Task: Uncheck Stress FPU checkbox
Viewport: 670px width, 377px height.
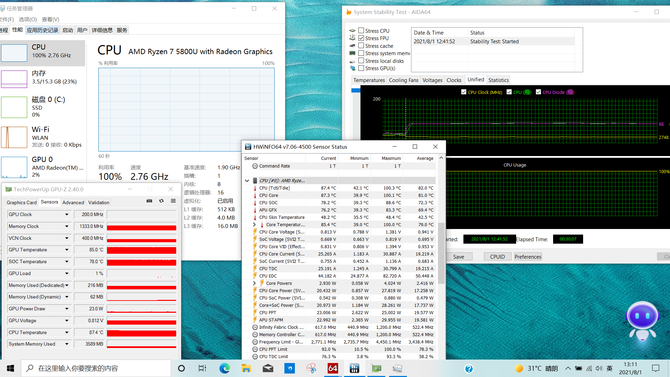Action: [x=361, y=38]
